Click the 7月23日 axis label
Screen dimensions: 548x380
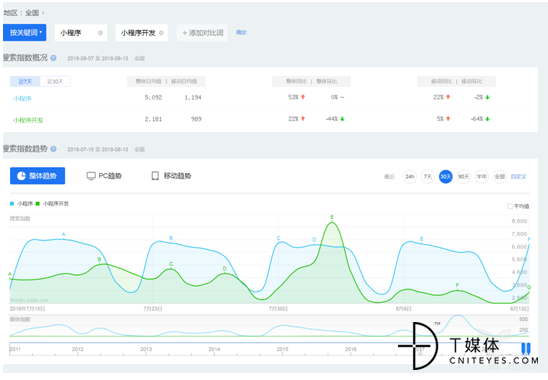[x=153, y=309]
